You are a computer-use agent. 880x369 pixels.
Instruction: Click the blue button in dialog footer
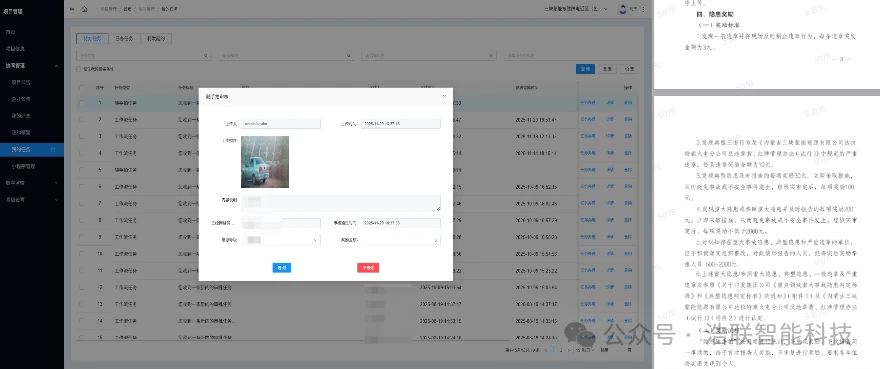282,268
